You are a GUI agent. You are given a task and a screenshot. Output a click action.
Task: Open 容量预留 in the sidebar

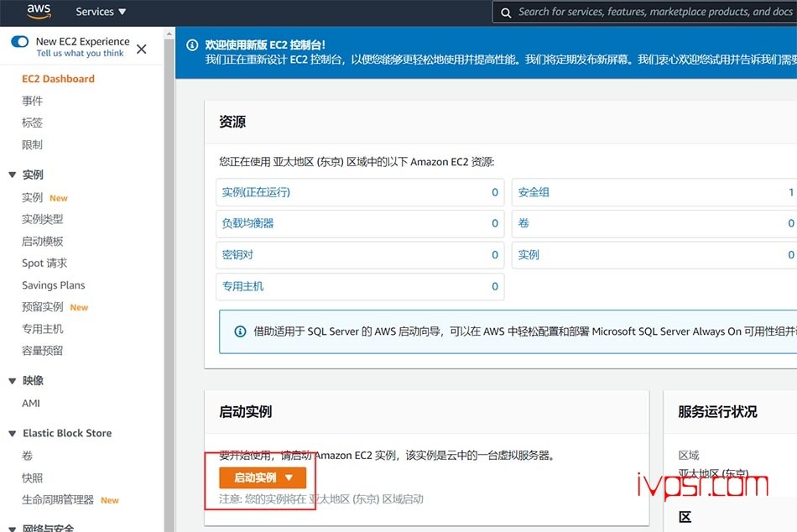click(x=42, y=351)
